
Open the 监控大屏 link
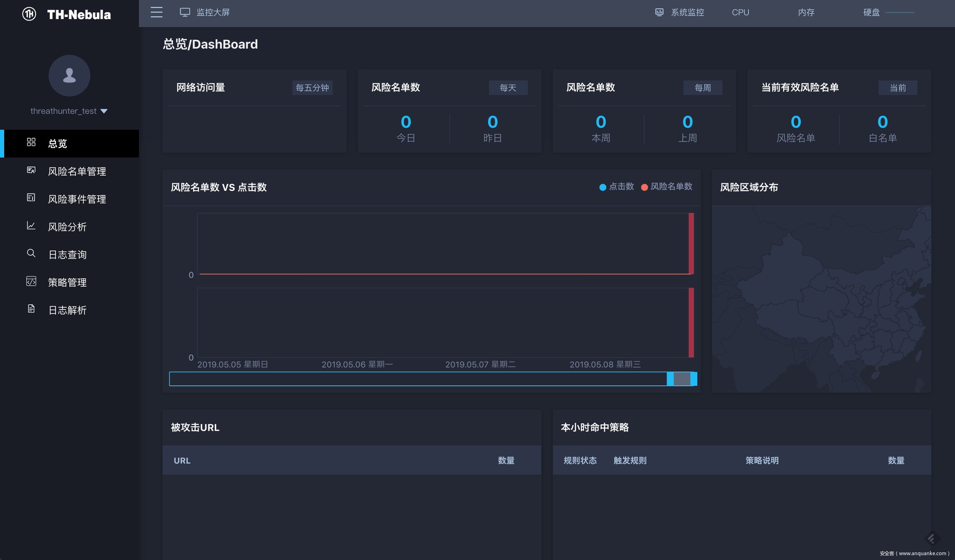click(x=213, y=12)
